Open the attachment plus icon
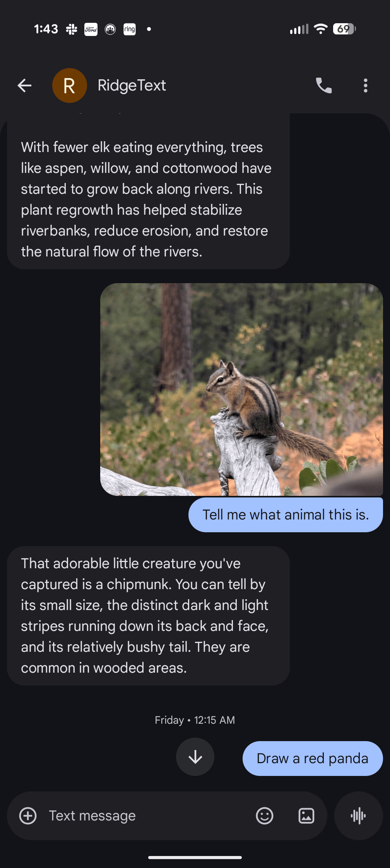Screen dimensions: 390x868 [x=27, y=816]
